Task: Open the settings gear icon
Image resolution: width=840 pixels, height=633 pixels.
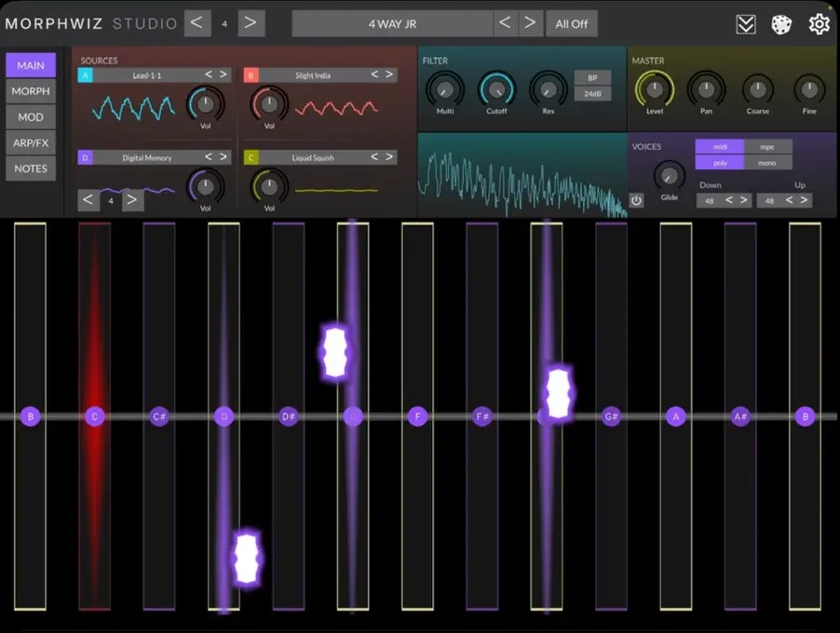Action: [820, 24]
